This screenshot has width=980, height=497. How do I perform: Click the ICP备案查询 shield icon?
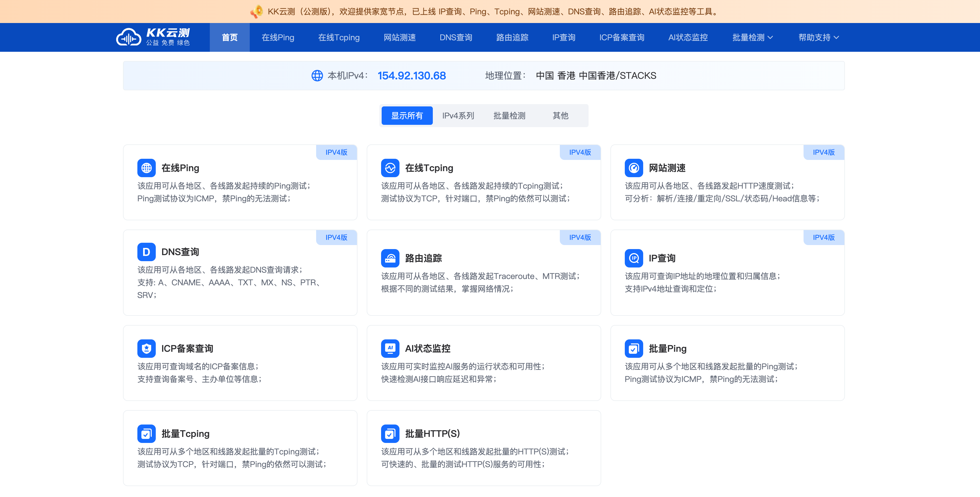tap(147, 349)
